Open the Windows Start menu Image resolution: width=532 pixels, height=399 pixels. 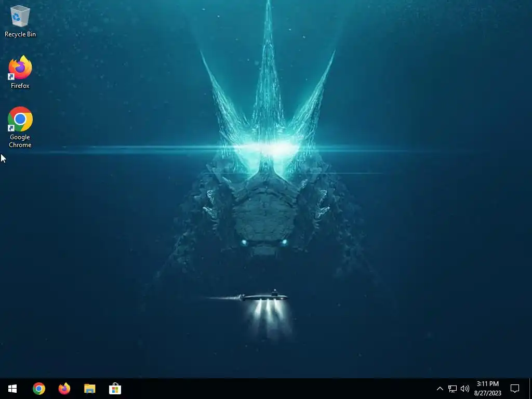(x=12, y=389)
